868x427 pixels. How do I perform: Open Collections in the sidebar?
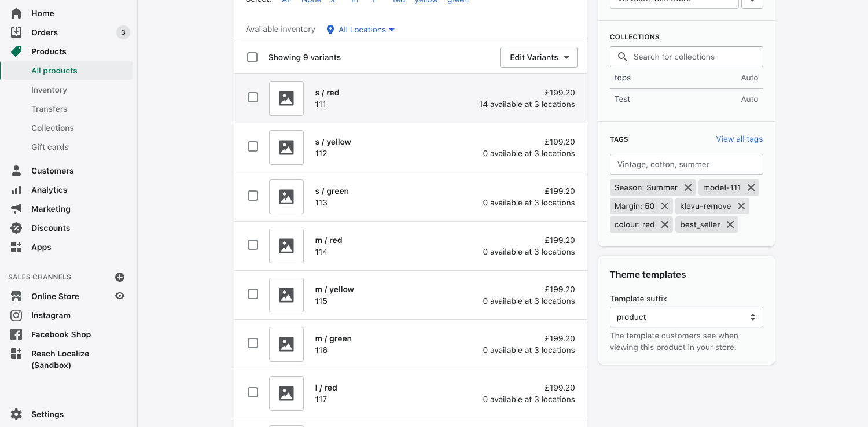[x=53, y=128]
